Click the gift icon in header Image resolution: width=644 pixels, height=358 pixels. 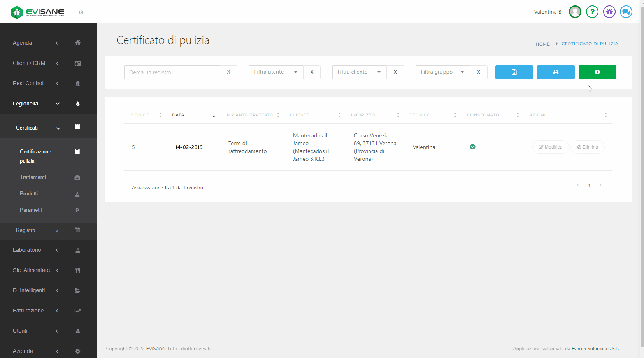tap(609, 12)
